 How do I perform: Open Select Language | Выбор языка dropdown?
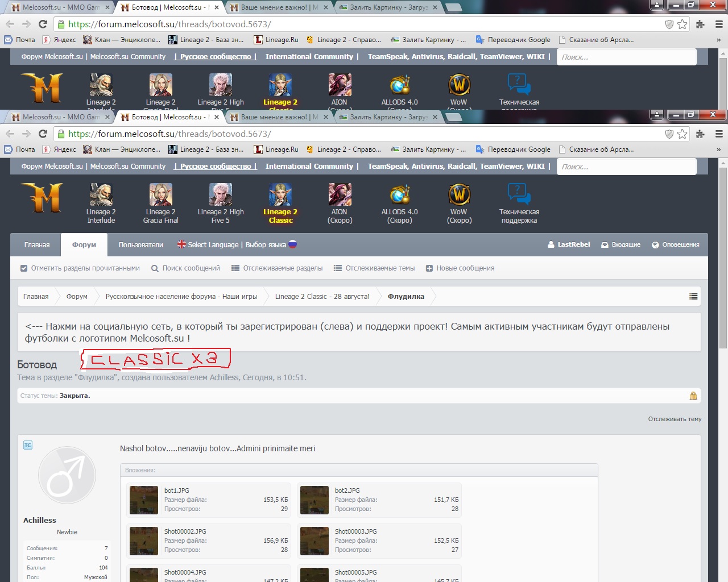(x=237, y=244)
